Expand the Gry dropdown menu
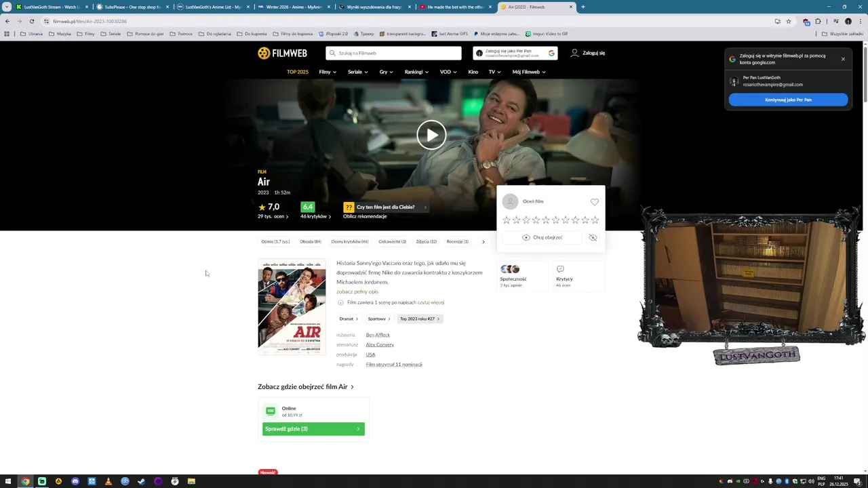Viewport: 868px width, 488px height. 386,72
